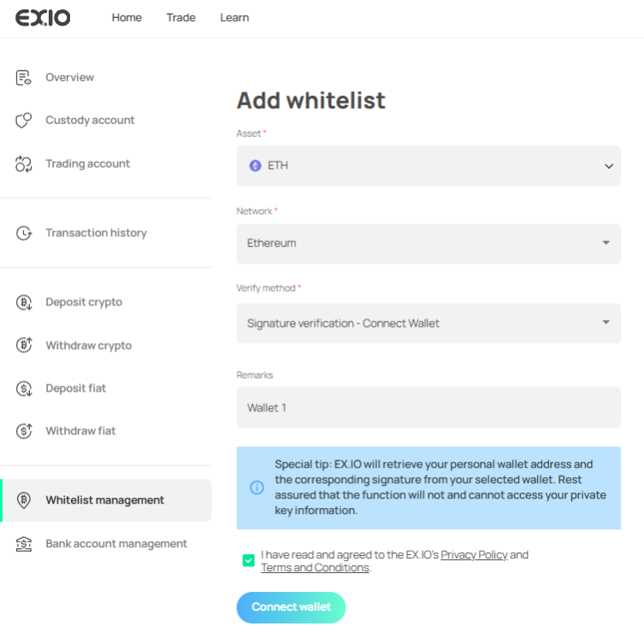This screenshot has width=644, height=644.
Task: Click the Deposit fiat icon
Action: pyautogui.click(x=24, y=388)
